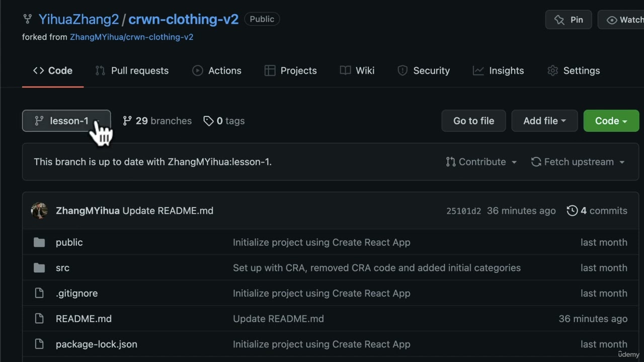The image size is (644, 362).
Task: Click the .gitignore file icon
Action: [x=39, y=293]
